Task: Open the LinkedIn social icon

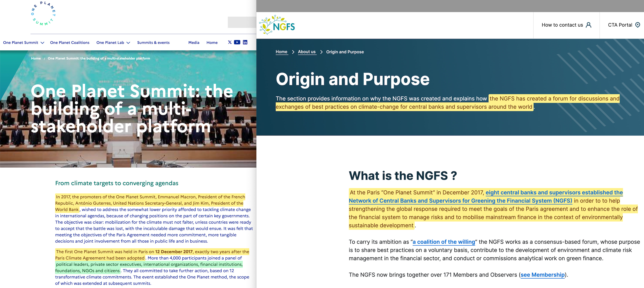Action: point(245,42)
